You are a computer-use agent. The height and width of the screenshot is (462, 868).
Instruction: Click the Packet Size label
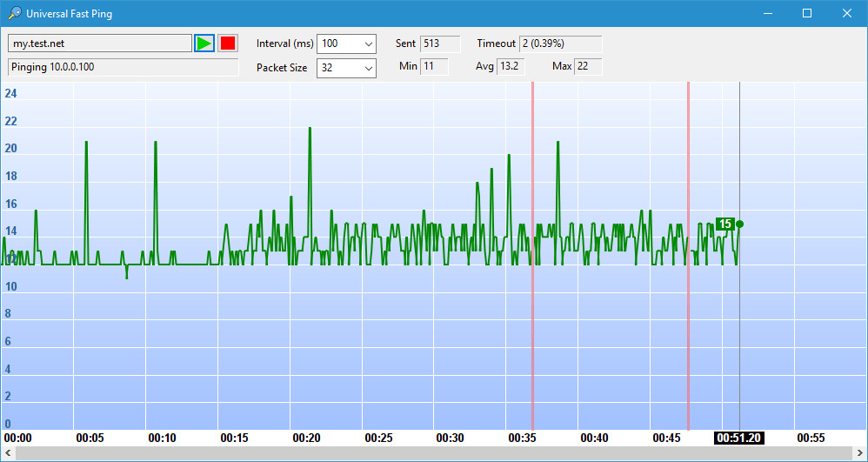coord(282,68)
